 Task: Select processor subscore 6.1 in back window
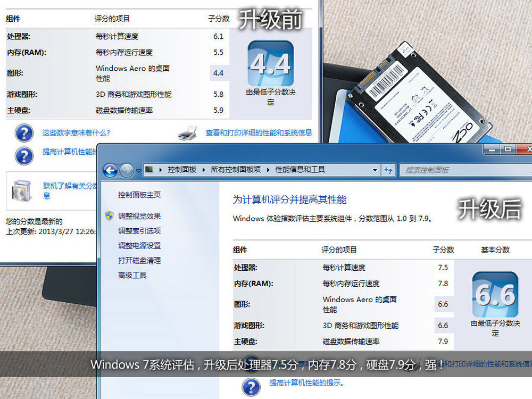click(218, 37)
